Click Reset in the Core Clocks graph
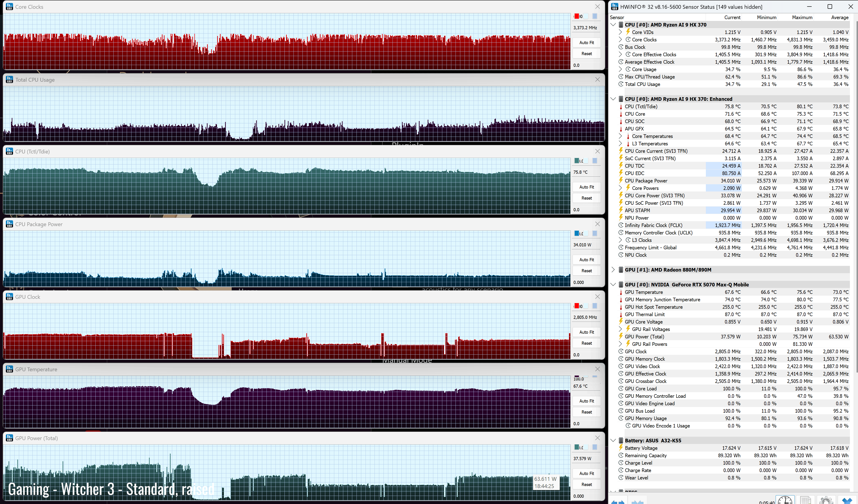This screenshot has height=504, width=858. [x=587, y=53]
